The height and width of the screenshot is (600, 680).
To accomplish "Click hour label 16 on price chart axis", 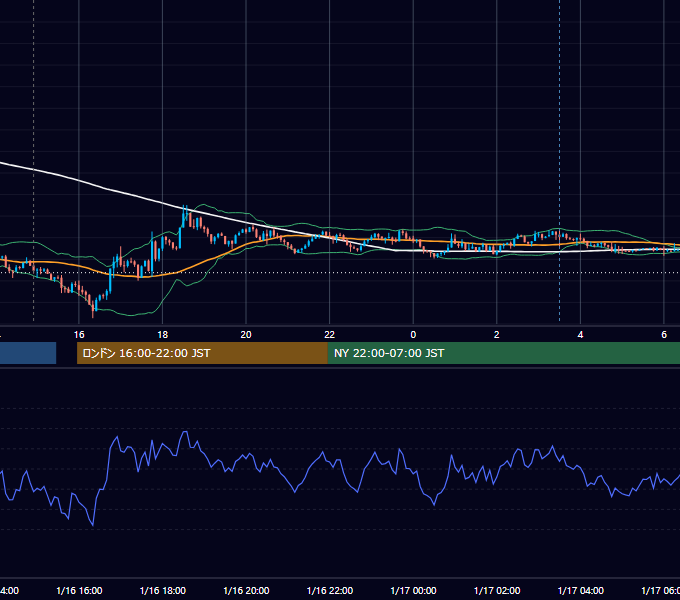I will tap(79, 335).
